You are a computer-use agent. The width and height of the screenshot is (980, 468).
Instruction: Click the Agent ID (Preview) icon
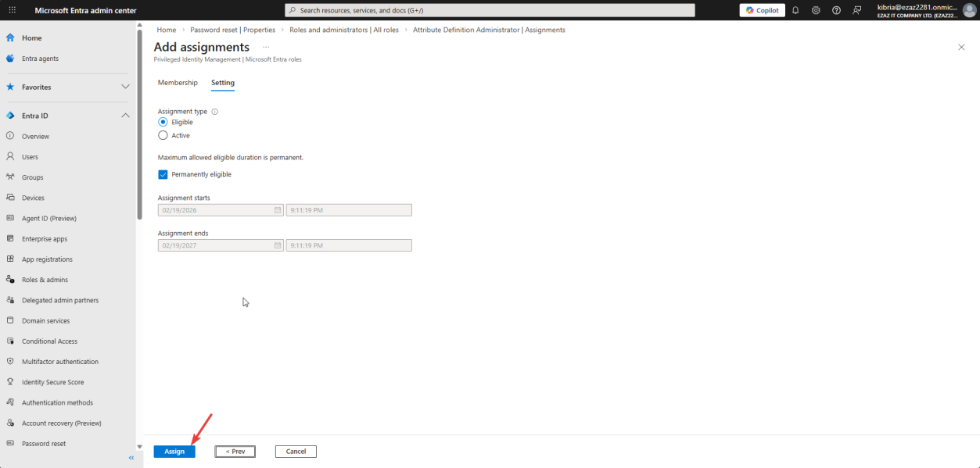(x=10, y=218)
